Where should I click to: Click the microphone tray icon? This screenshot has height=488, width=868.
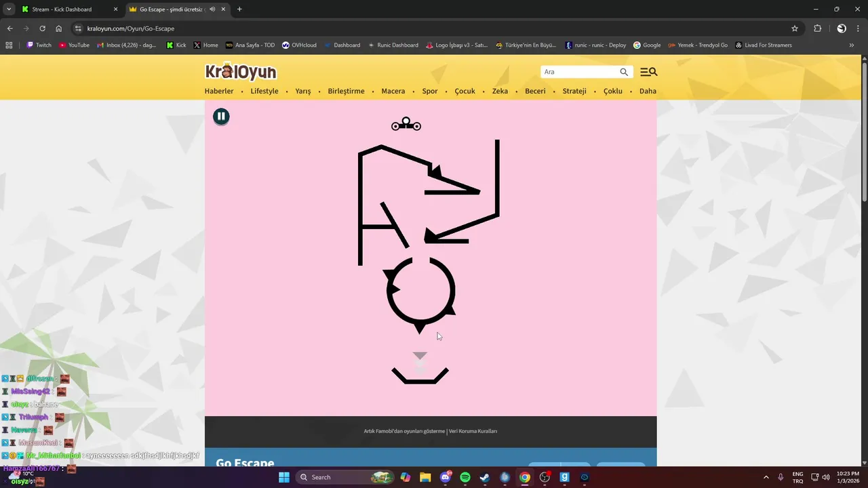(781, 477)
